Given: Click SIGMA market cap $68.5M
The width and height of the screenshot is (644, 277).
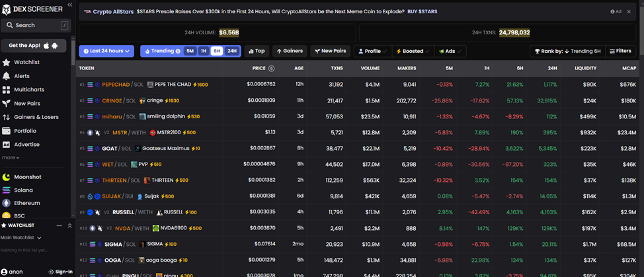Looking at the screenshot, I should pos(626,244).
